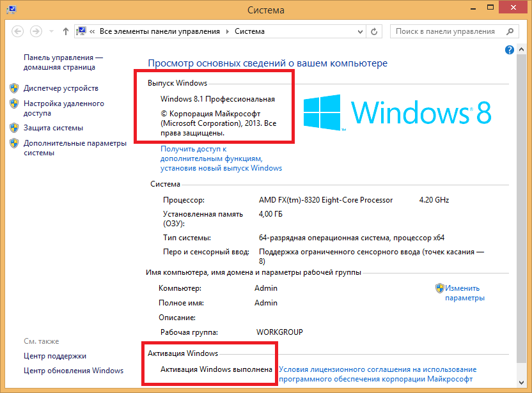Click breadcrumb 'Все элементы панели управления'
The width and height of the screenshot is (532, 393).
[x=159, y=31]
